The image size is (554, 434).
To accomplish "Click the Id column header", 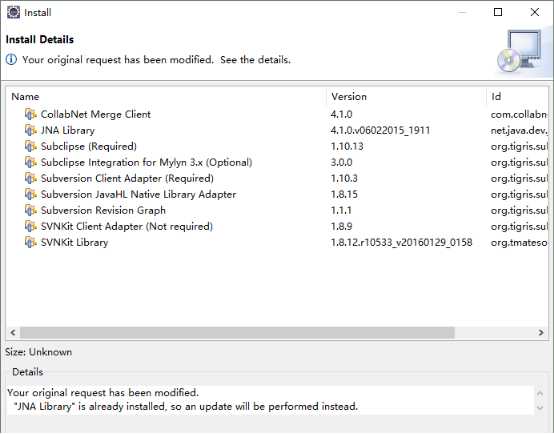I will (518, 96).
